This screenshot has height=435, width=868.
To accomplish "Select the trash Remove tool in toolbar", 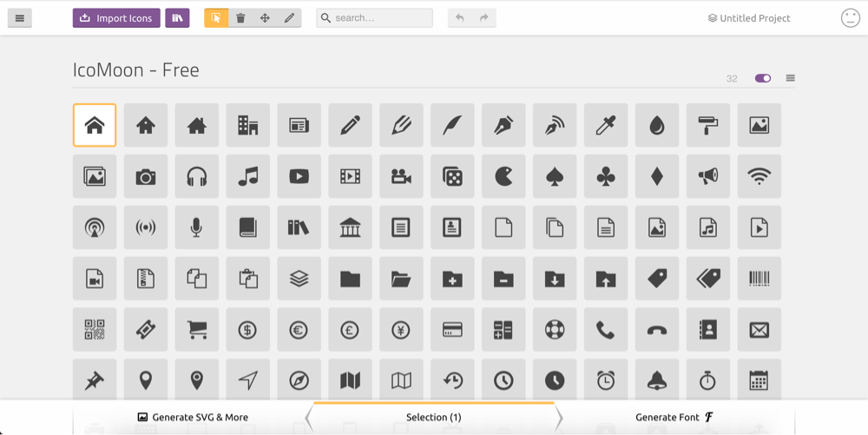I will (x=240, y=18).
